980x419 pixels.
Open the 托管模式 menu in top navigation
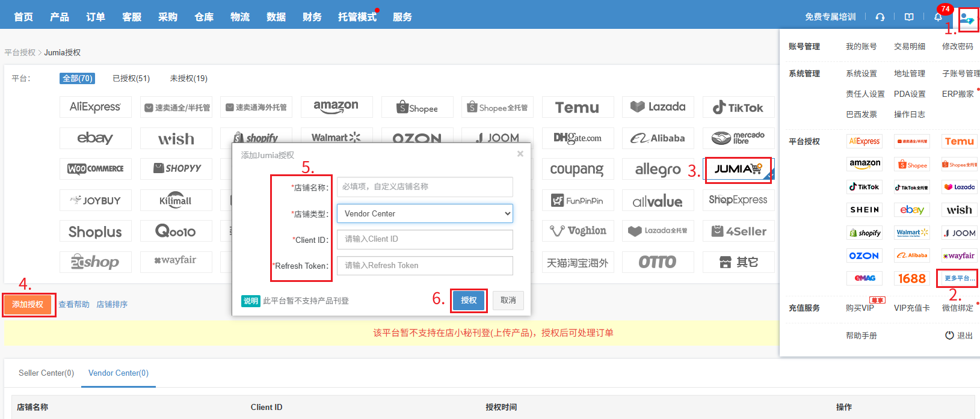[357, 17]
